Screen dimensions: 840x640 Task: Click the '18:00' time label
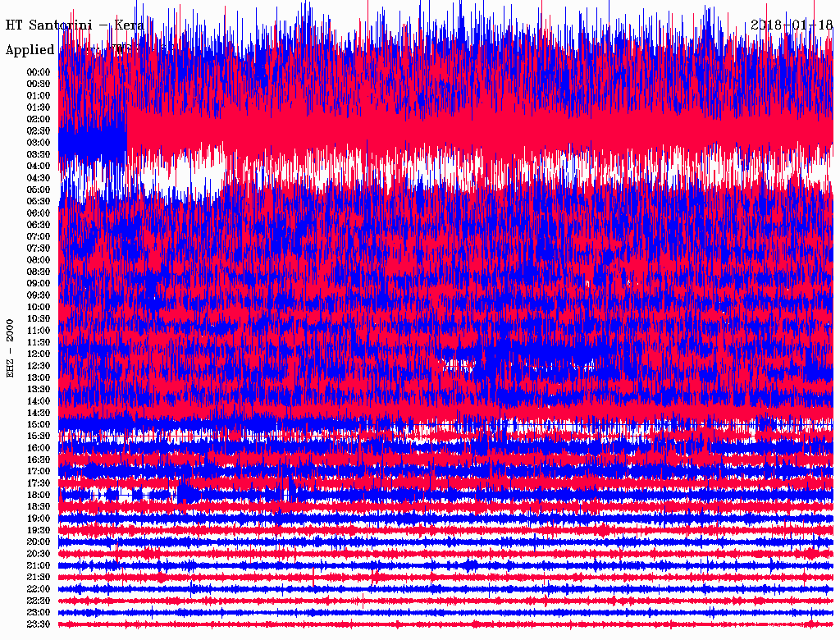click(39, 496)
